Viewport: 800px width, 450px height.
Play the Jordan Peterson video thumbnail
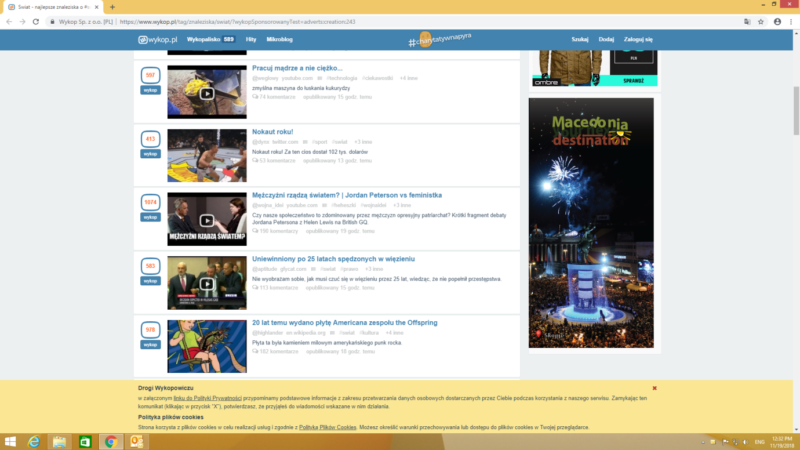207,219
